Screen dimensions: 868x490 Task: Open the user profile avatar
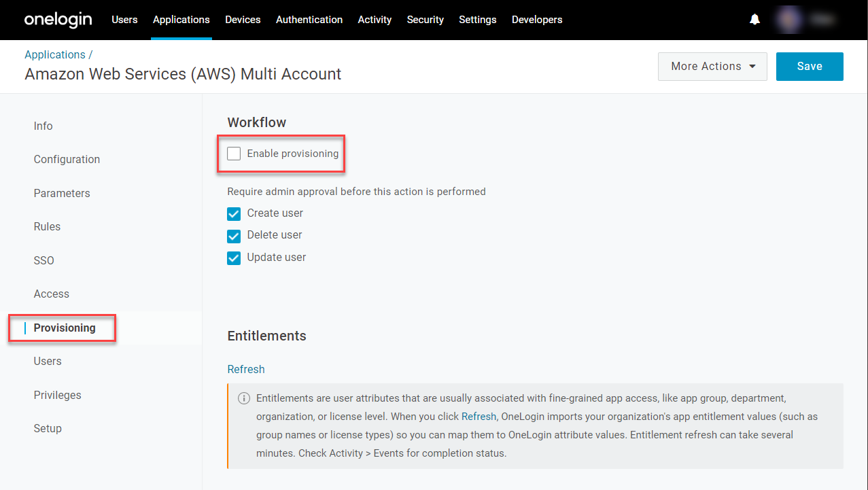789,20
